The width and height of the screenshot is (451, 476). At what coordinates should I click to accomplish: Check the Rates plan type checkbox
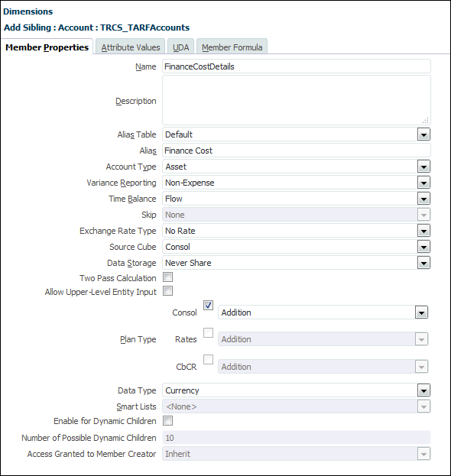point(209,332)
